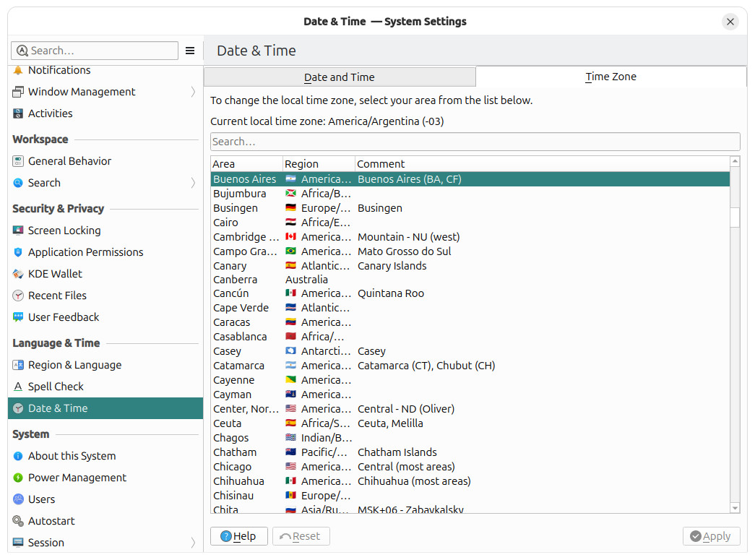Click the KDE Wallet icon
This screenshot has height=560, width=755.
click(x=18, y=274)
